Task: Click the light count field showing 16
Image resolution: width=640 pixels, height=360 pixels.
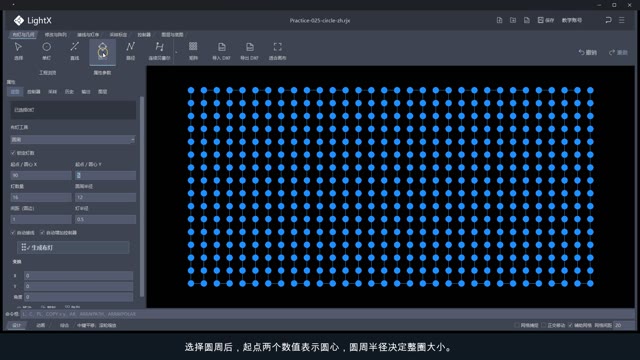Action: pyautogui.click(x=41, y=197)
